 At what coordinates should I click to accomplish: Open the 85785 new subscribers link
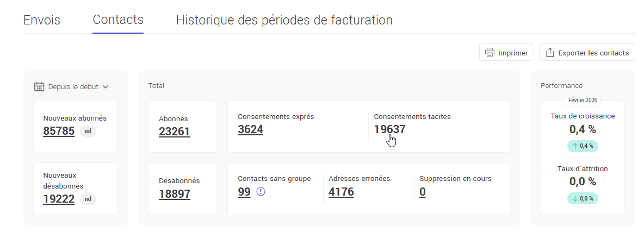[59, 131]
